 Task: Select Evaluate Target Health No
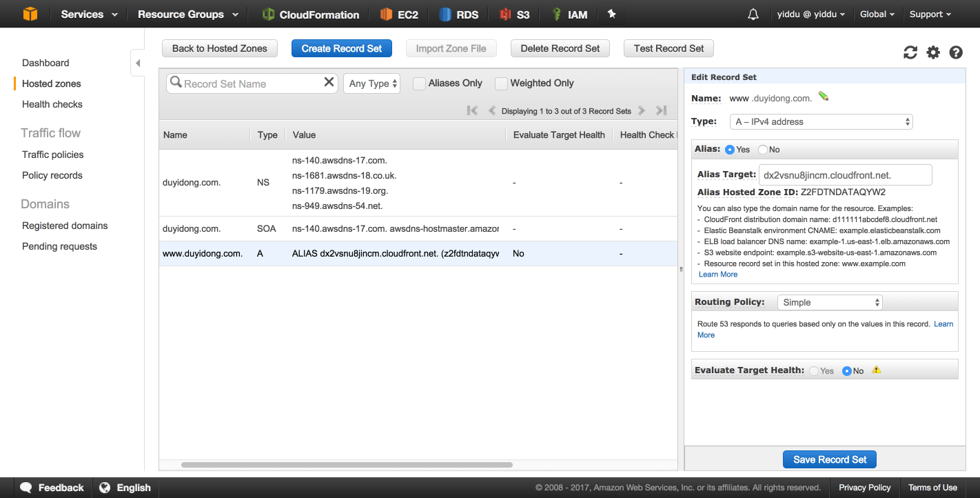pyautogui.click(x=847, y=371)
